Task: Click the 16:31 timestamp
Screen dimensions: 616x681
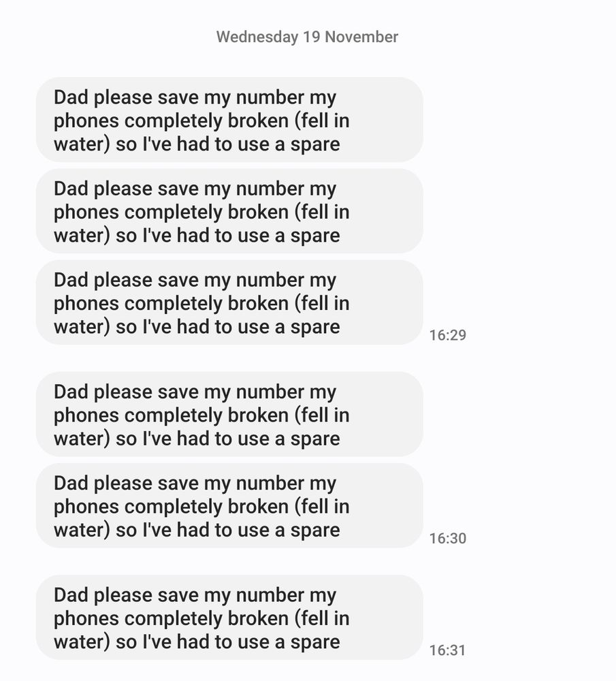Action: [x=447, y=650]
